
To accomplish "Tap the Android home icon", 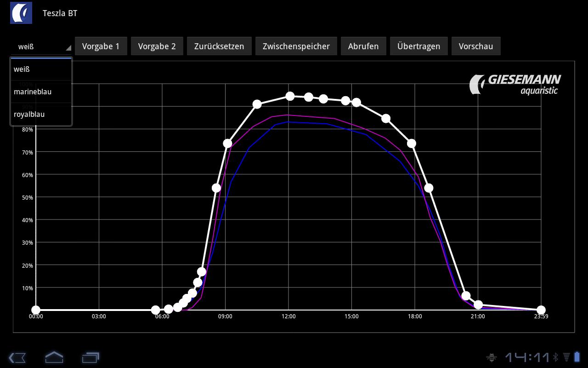I will coord(54,357).
